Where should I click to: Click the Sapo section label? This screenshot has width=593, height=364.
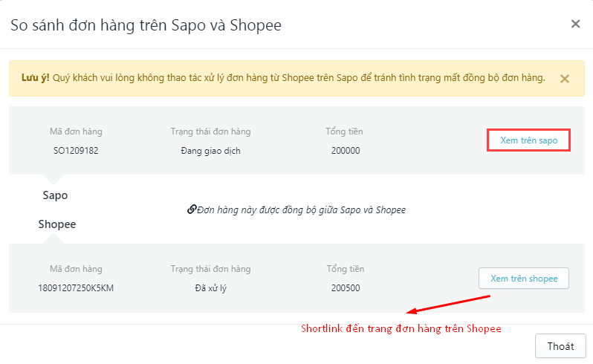(55, 195)
